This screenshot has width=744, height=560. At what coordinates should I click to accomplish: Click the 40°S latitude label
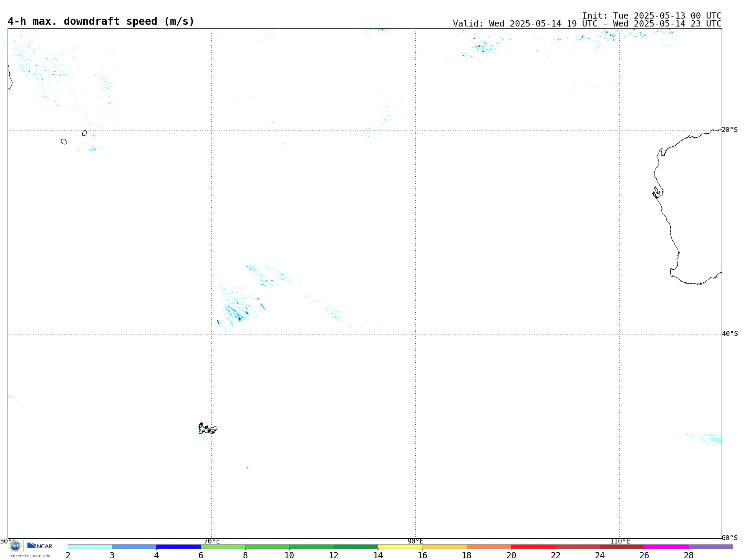coord(730,334)
